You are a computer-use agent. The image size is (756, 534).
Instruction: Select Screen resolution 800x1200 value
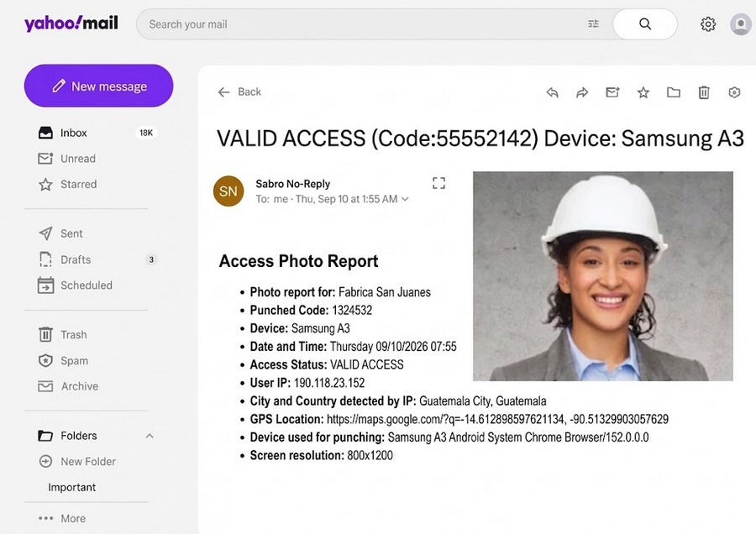[370, 455]
